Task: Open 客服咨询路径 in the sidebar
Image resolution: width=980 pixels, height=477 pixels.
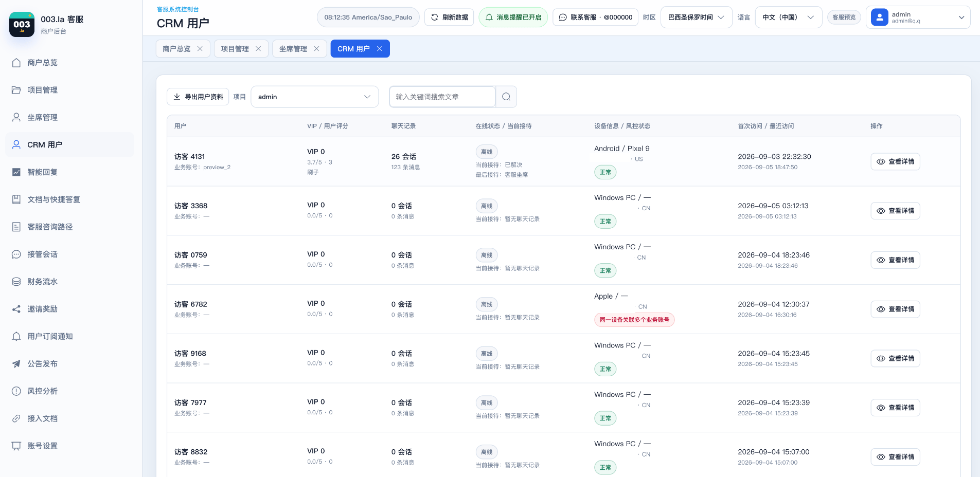Action: pyautogui.click(x=69, y=227)
